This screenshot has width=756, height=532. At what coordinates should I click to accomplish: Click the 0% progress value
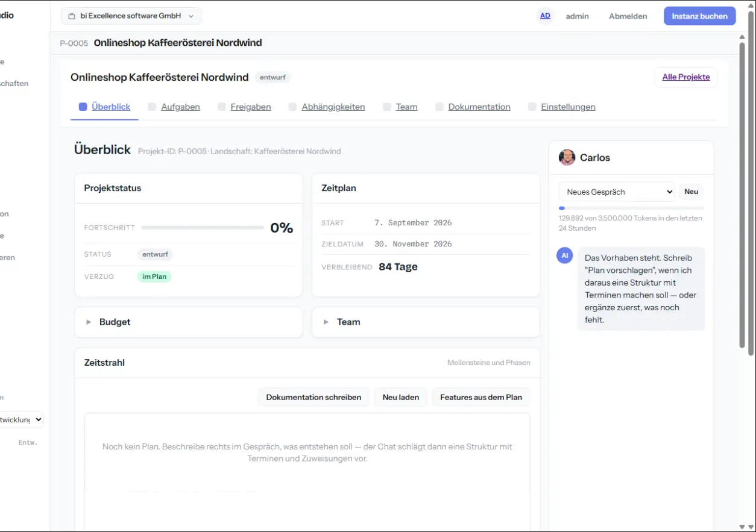(282, 228)
